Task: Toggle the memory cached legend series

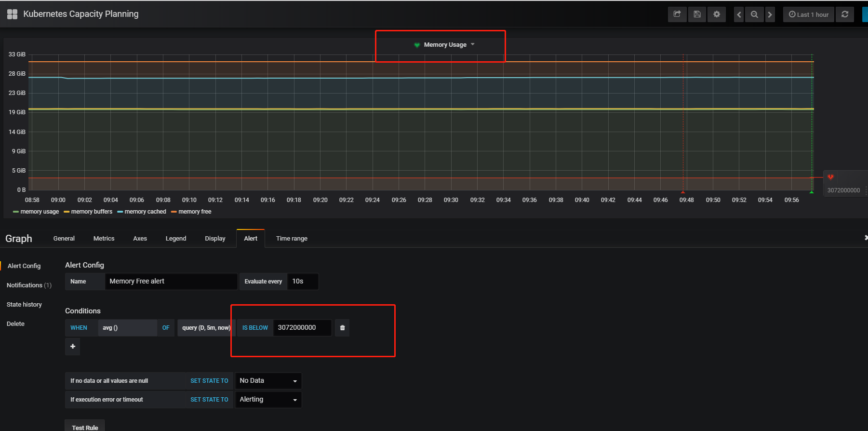Action: pos(145,212)
